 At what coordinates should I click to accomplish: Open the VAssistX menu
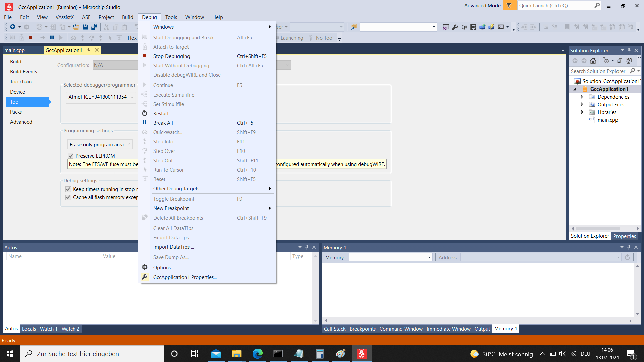(x=65, y=17)
